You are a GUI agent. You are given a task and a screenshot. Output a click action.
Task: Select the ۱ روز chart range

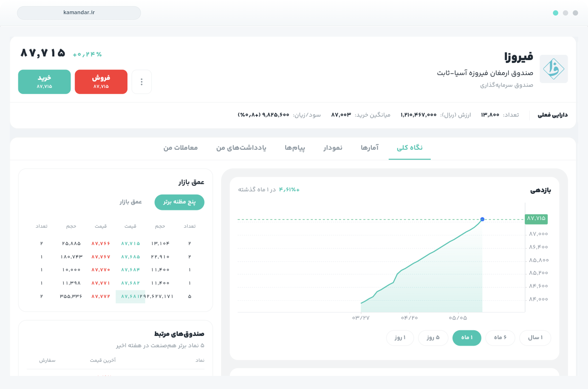coord(400,338)
